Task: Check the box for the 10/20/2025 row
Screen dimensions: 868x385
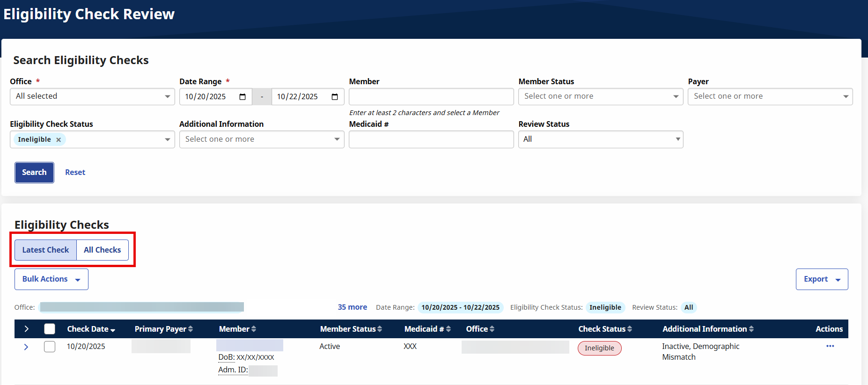Action: [x=50, y=347]
